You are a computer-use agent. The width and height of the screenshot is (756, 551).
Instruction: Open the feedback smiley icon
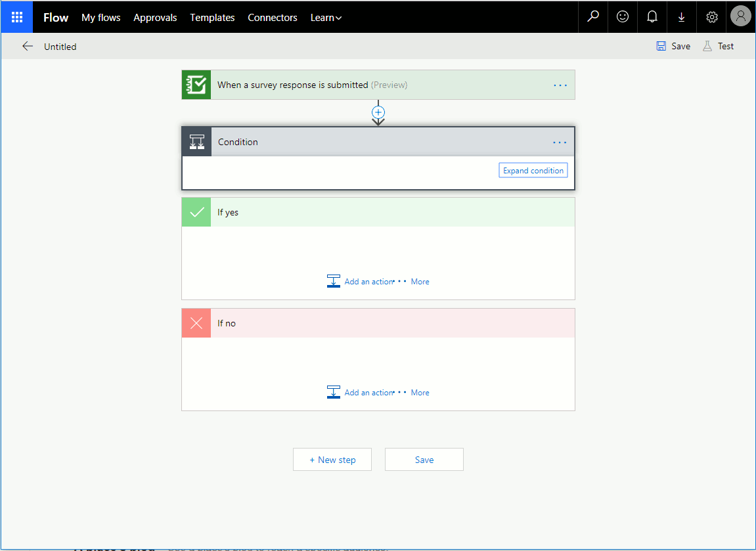click(x=623, y=17)
